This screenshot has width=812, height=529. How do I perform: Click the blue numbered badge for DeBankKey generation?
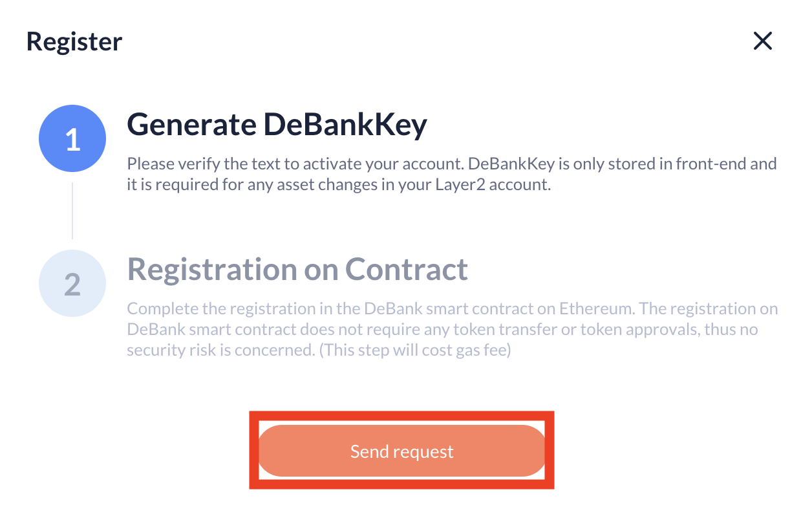pyautogui.click(x=72, y=138)
